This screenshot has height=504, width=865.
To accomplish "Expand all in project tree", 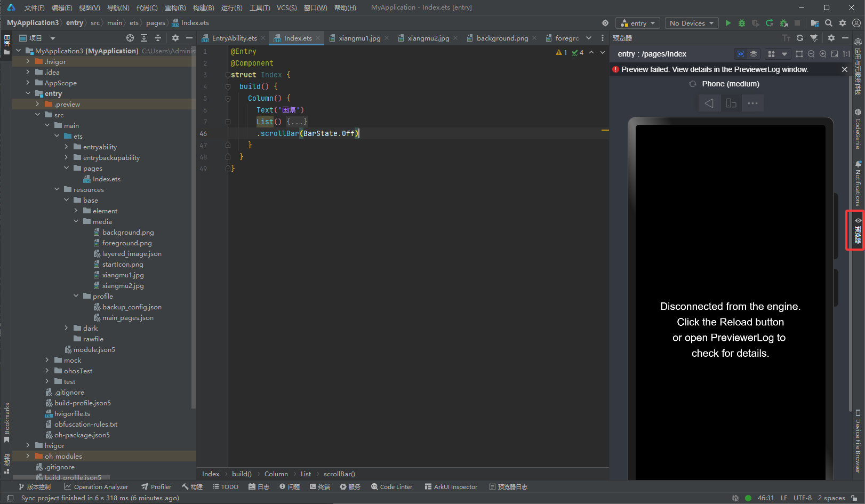I will click(x=144, y=38).
